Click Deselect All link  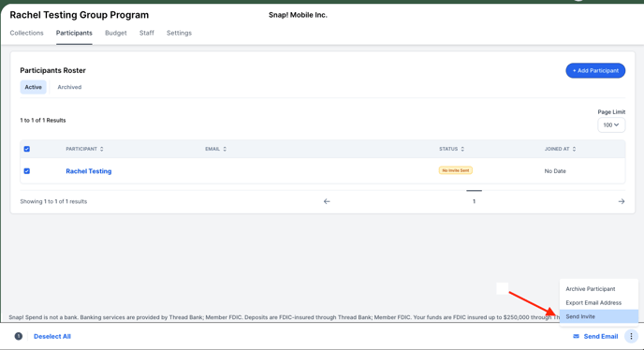click(52, 336)
